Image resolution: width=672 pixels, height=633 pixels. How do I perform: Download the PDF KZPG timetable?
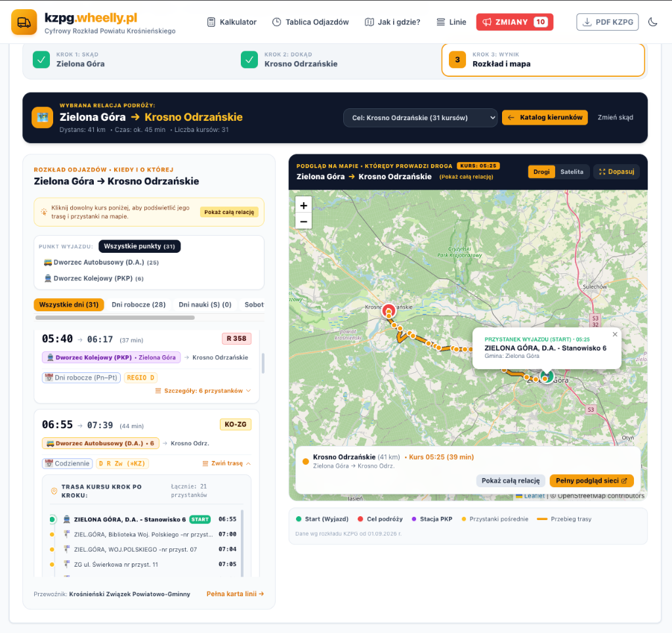click(x=607, y=22)
